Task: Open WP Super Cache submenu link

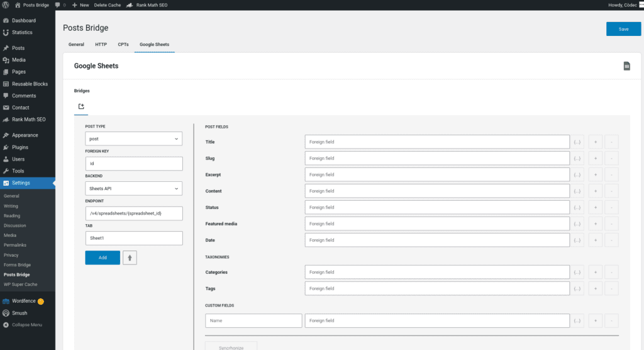Action: point(21,285)
